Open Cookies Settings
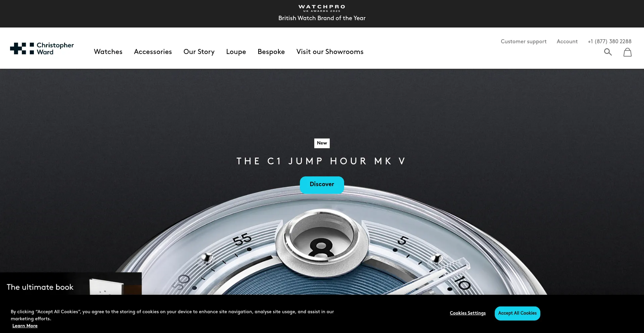This screenshot has height=333, width=644. (x=468, y=313)
